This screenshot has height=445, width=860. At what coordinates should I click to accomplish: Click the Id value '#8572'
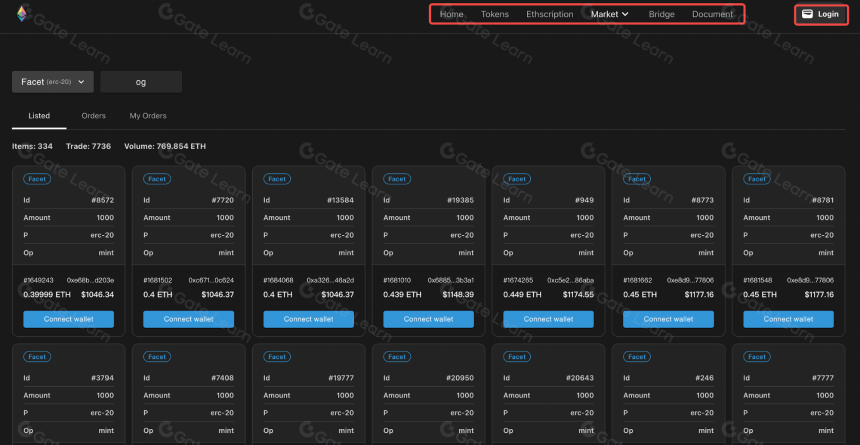(102, 200)
